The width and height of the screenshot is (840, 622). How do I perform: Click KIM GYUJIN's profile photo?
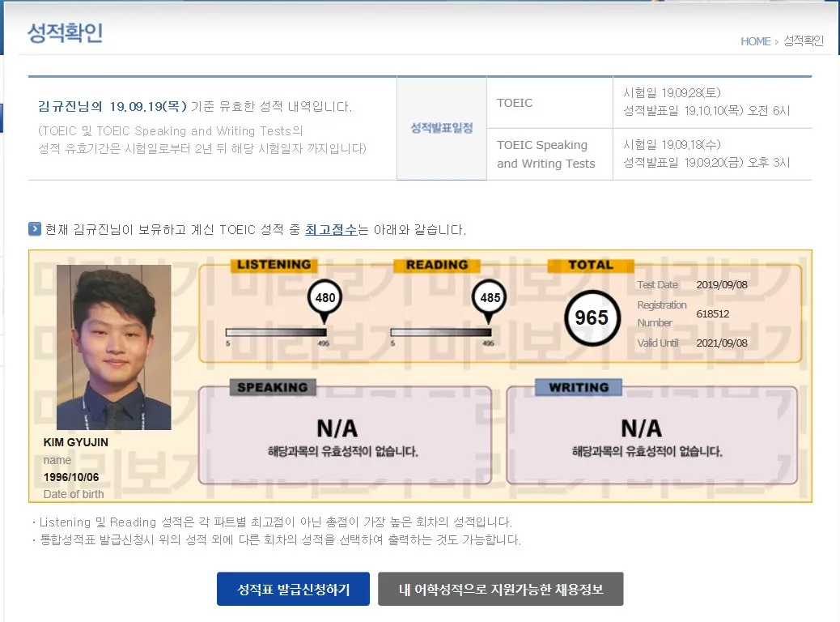[x=113, y=347]
